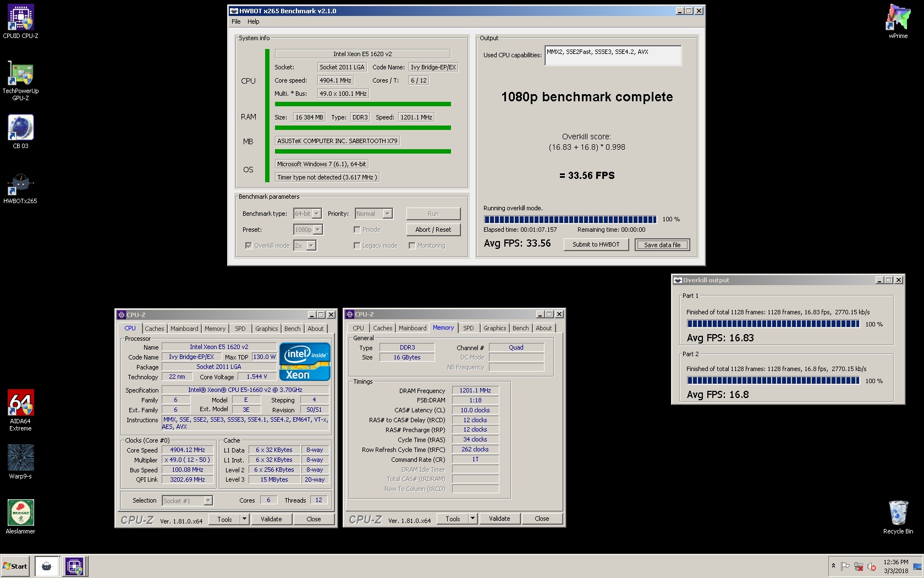Click Save data file button

[x=662, y=245]
